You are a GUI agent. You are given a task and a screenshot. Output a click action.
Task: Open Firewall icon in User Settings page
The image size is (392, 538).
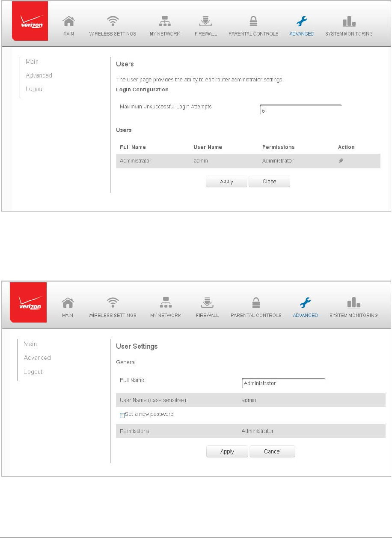coord(206,304)
